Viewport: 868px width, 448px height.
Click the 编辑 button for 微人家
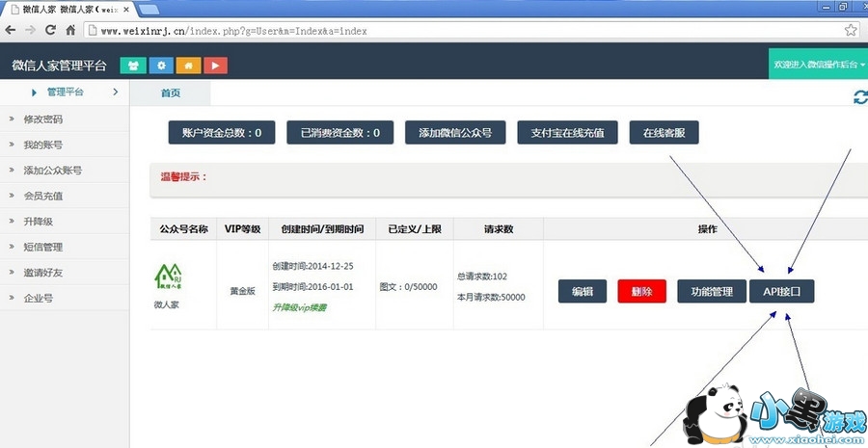click(583, 292)
